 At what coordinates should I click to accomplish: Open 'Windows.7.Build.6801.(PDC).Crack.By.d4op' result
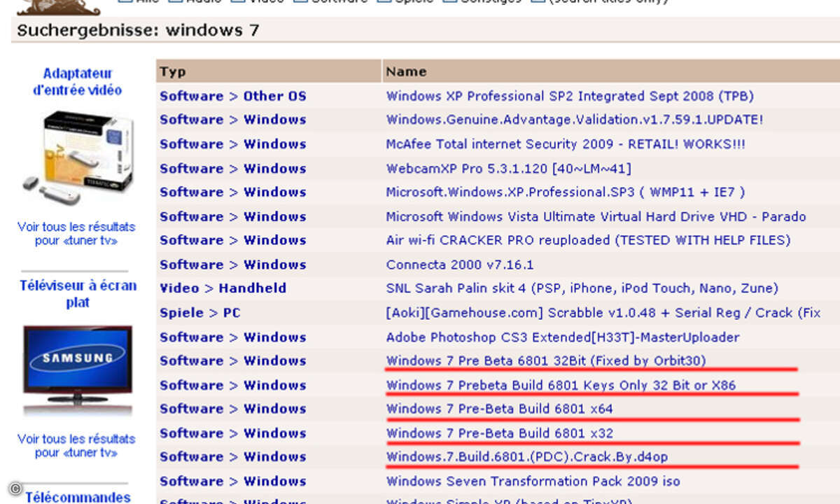tap(526, 457)
